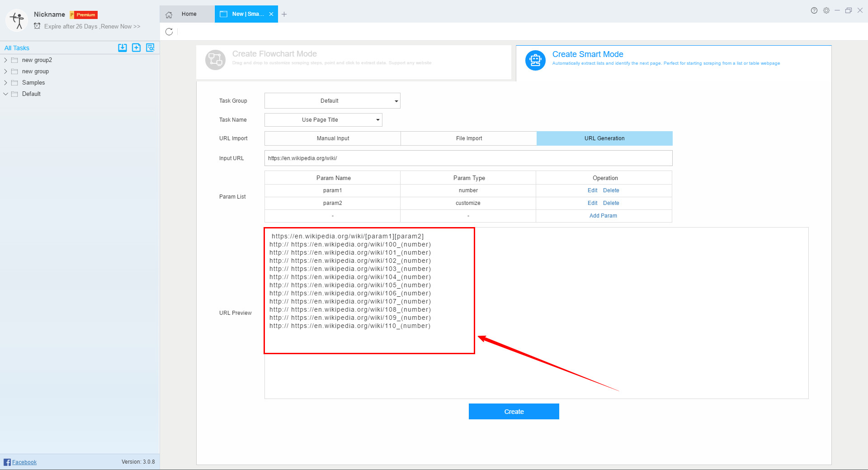Screen dimensions: 868x470
Task: Switch to Create Flowchart Mode
Action: click(x=354, y=62)
